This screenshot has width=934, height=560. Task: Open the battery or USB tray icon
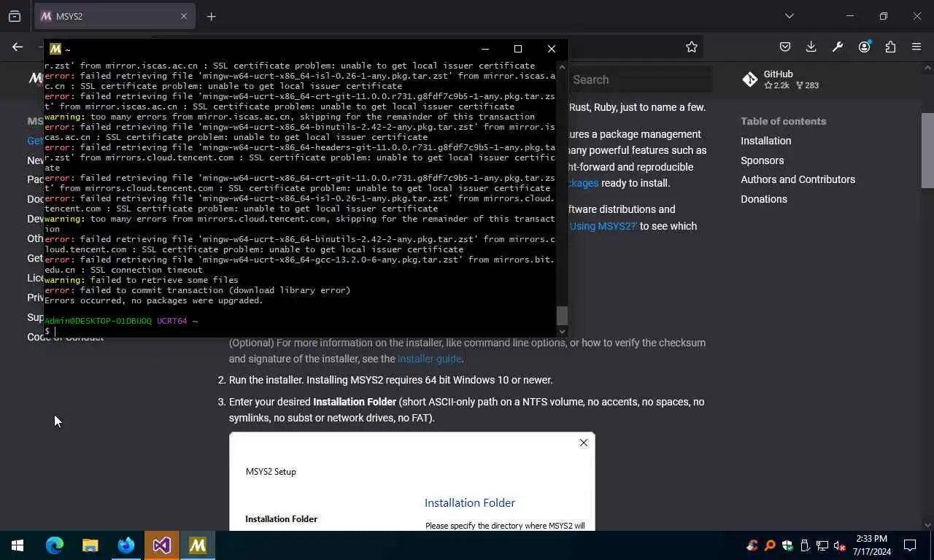pyautogui.click(x=805, y=545)
